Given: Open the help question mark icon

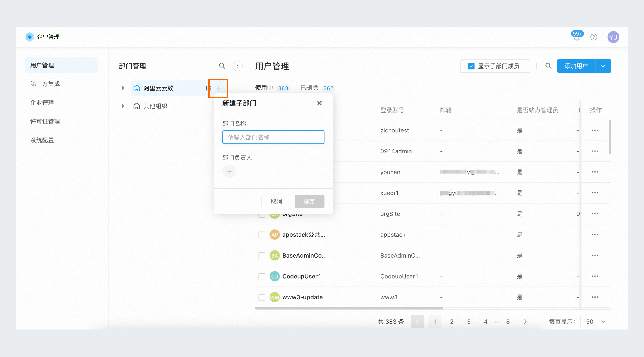Looking at the screenshot, I should point(594,37).
